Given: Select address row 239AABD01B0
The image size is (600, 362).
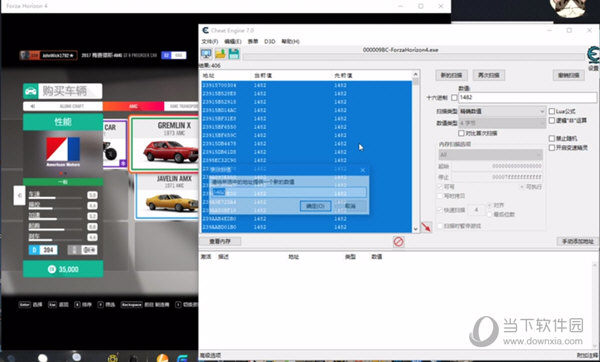Looking at the screenshot, I should point(307,227).
